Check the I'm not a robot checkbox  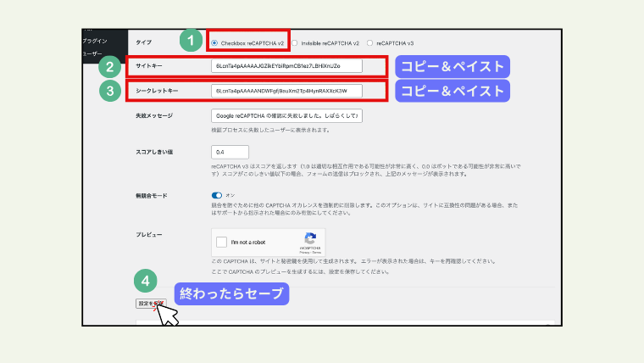[222, 243]
